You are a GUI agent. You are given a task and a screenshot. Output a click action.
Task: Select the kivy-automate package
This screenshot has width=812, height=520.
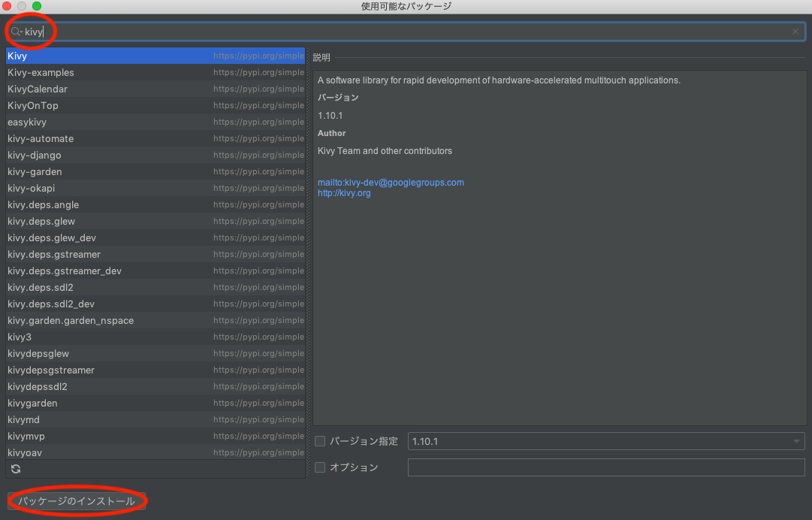coord(155,139)
